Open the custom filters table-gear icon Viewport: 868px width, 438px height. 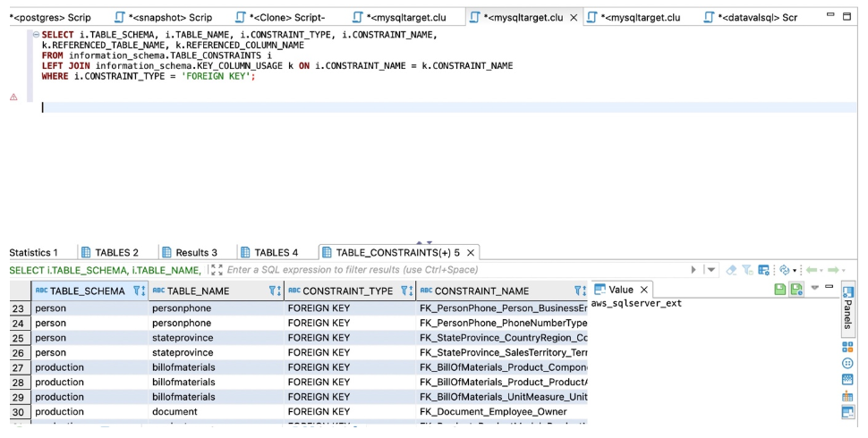point(764,270)
